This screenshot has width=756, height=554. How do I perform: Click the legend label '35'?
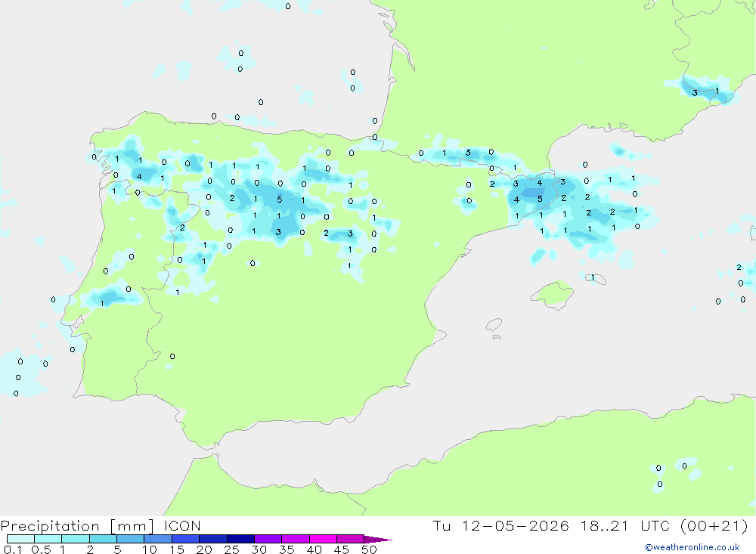287,549
